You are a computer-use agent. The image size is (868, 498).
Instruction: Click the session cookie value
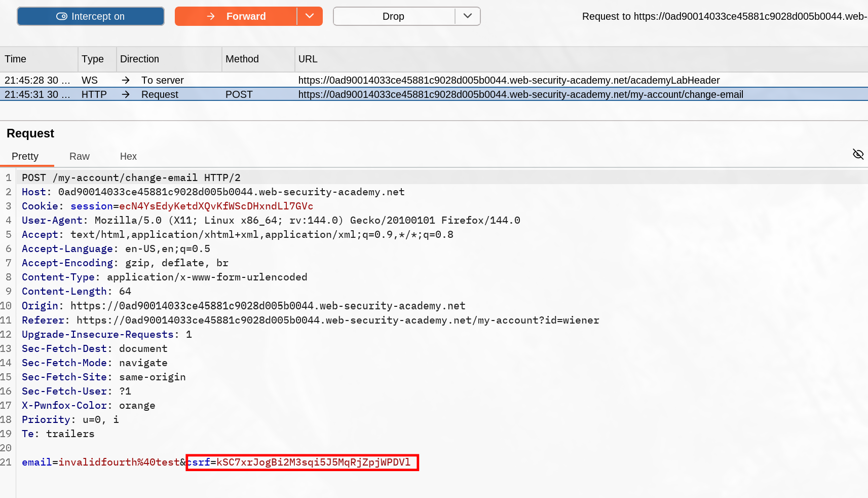point(216,206)
